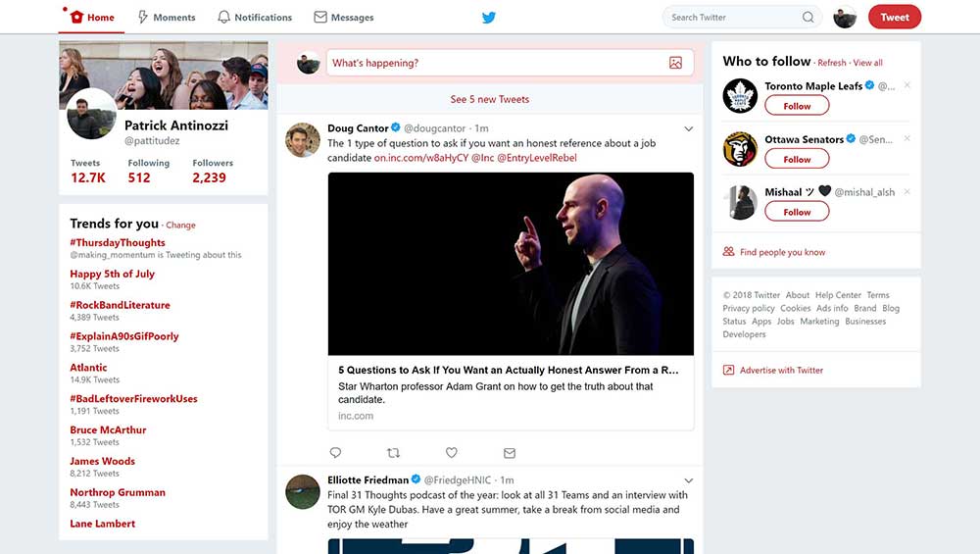
Task: Go to the Home tab
Action: [x=92, y=17]
